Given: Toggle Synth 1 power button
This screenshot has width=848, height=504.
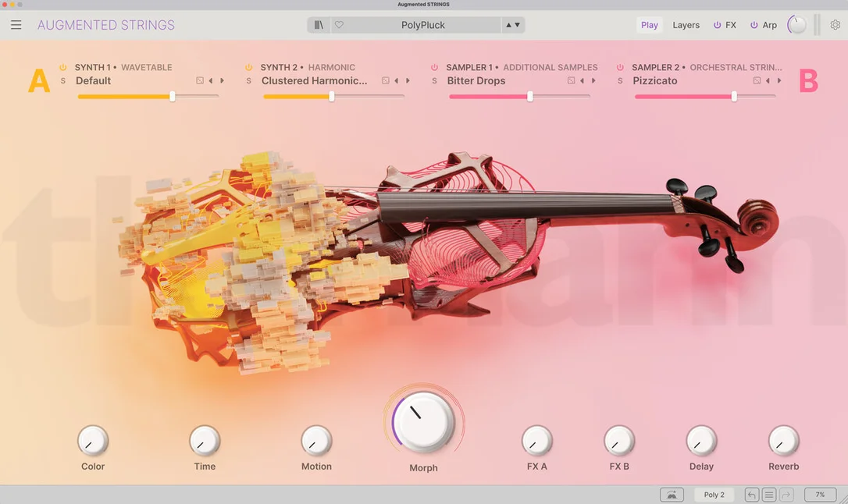Looking at the screenshot, I should (62, 68).
